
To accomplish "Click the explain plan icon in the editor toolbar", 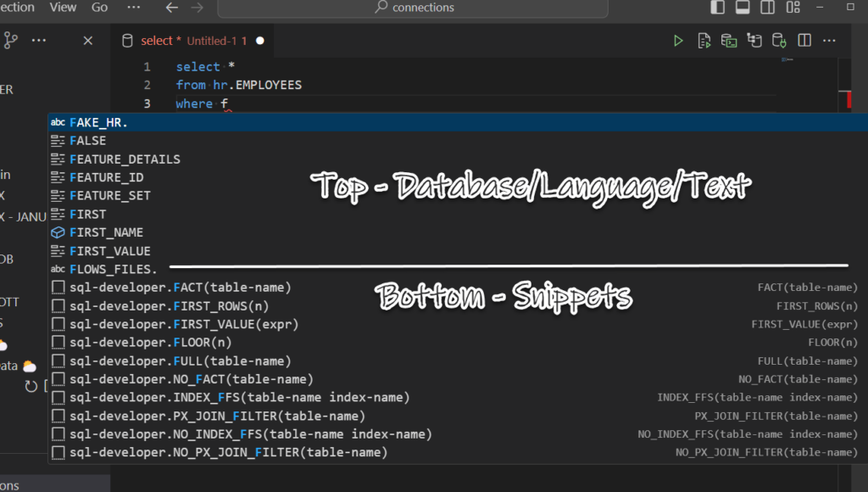I will pos(754,41).
